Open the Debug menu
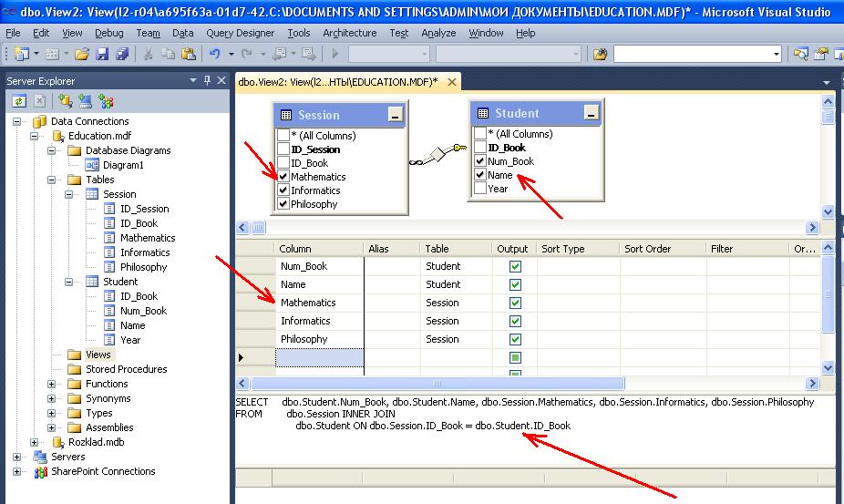 coord(109,33)
